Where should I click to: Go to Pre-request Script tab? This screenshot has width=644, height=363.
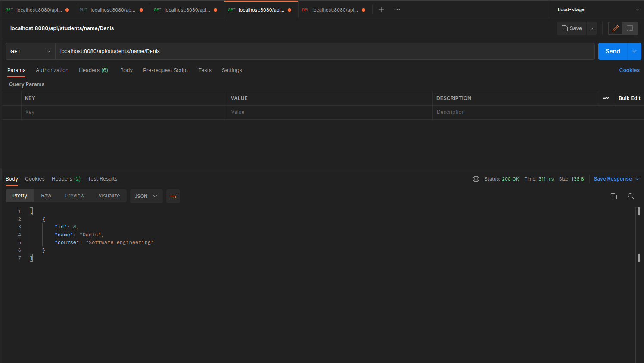(165, 70)
